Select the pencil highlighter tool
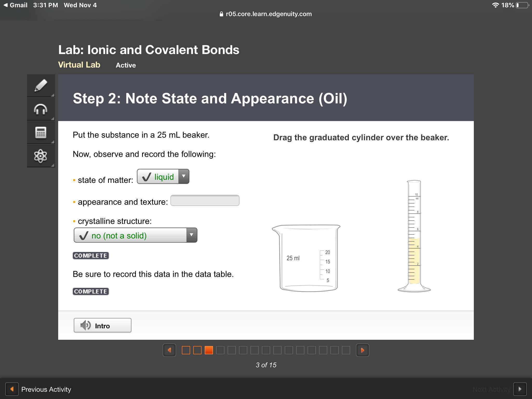 [41, 86]
